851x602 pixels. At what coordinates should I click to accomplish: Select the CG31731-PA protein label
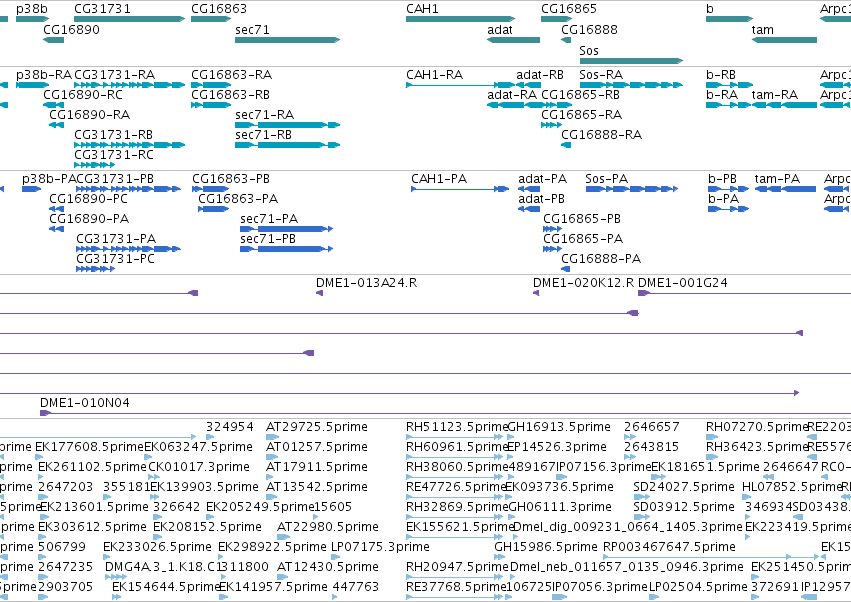[x=116, y=239]
